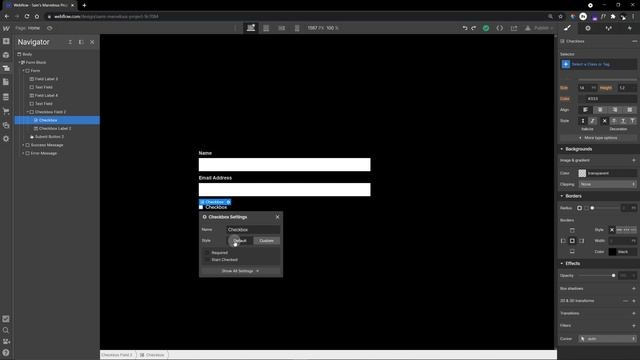
Task: Click the transparent background color swatch
Action: (582, 173)
